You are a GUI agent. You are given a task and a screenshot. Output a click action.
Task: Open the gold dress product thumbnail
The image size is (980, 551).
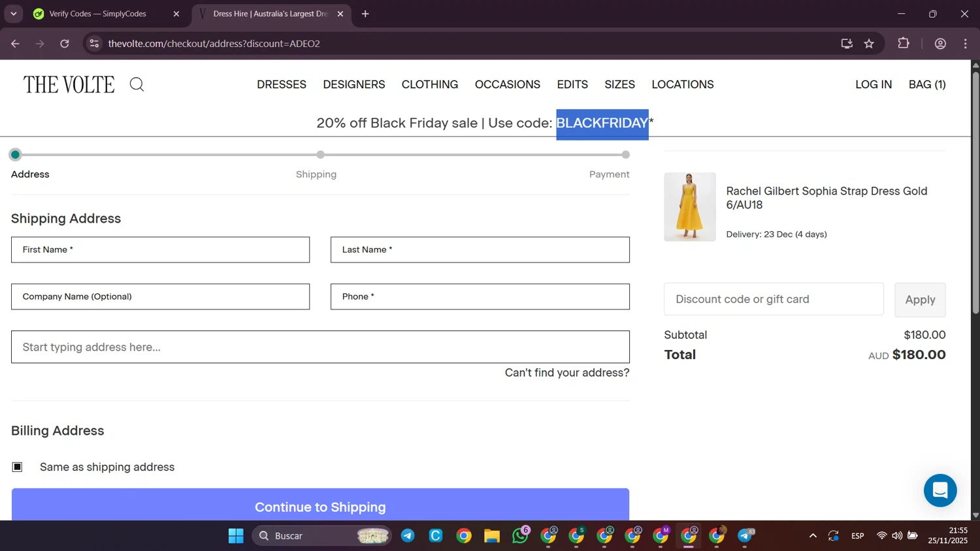click(x=690, y=207)
